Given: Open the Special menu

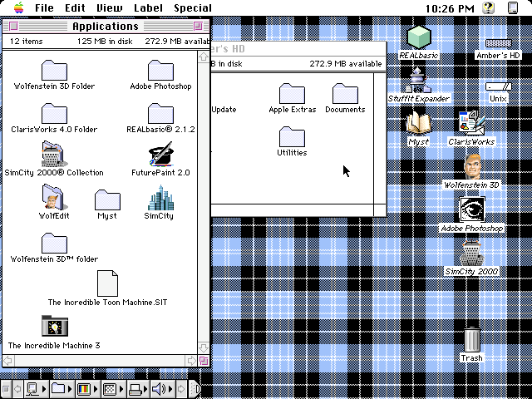Looking at the screenshot, I should pyautogui.click(x=193, y=7).
